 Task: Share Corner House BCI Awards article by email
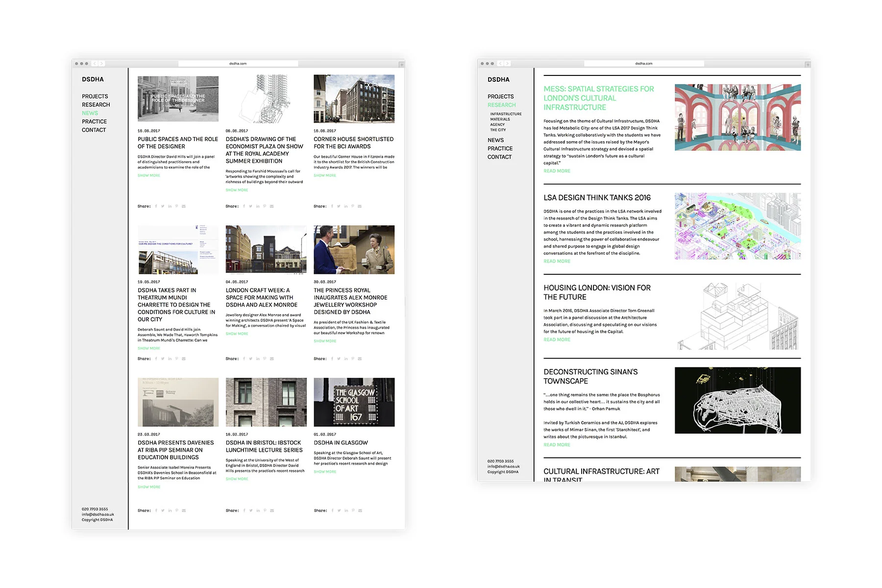coord(360,206)
